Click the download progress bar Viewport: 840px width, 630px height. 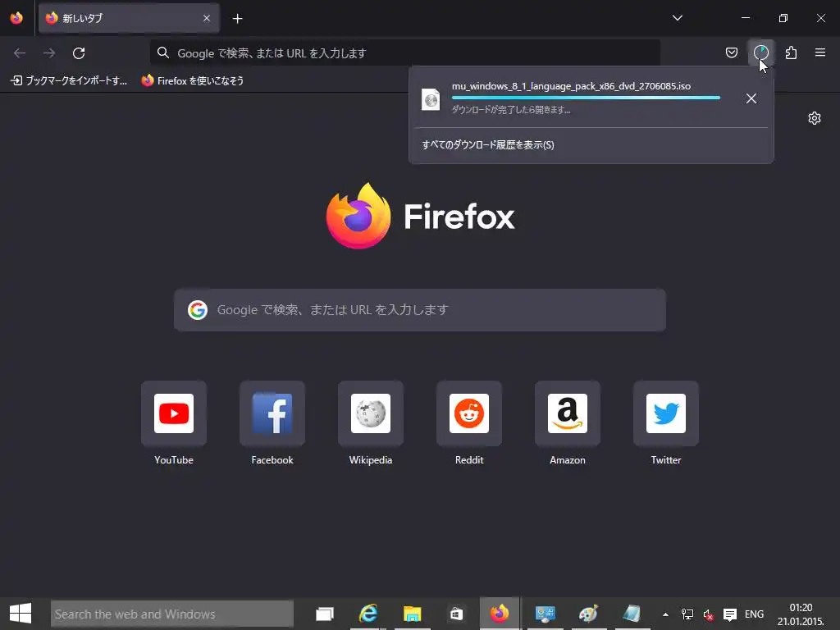pyautogui.click(x=586, y=98)
